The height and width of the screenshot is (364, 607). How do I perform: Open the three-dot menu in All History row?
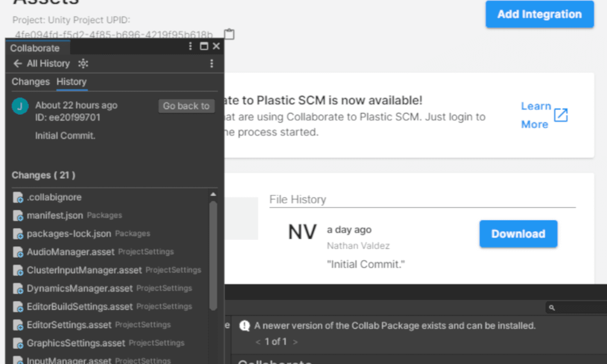pyautogui.click(x=211, y=63)
